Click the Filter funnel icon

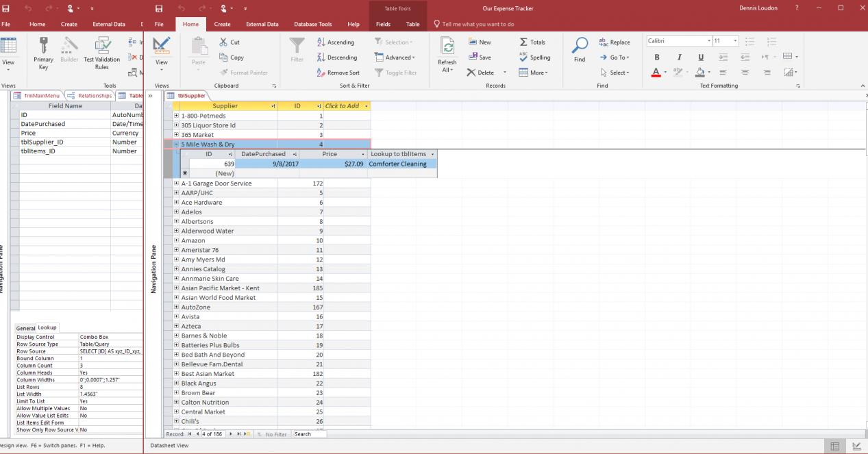(297, 45)
